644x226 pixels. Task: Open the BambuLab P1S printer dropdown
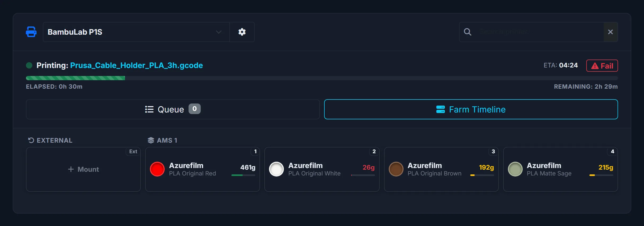pos(136,32)
